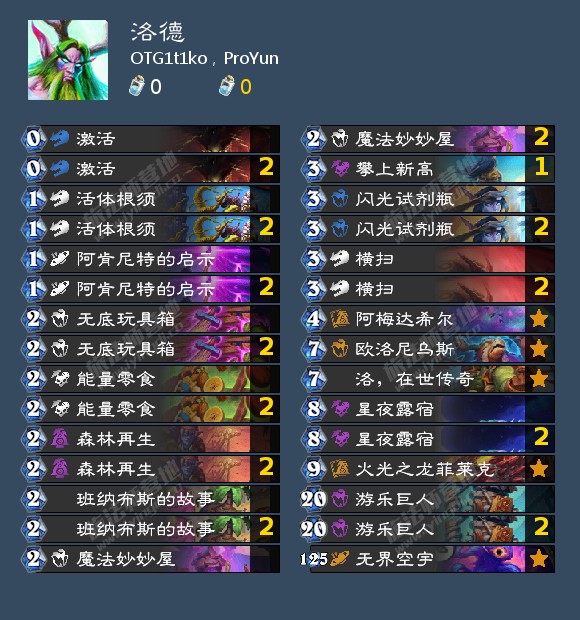Click the set icon beside 活体根须 x2
Viewport: 580px width, 620px height.
(x=60, y=229)
